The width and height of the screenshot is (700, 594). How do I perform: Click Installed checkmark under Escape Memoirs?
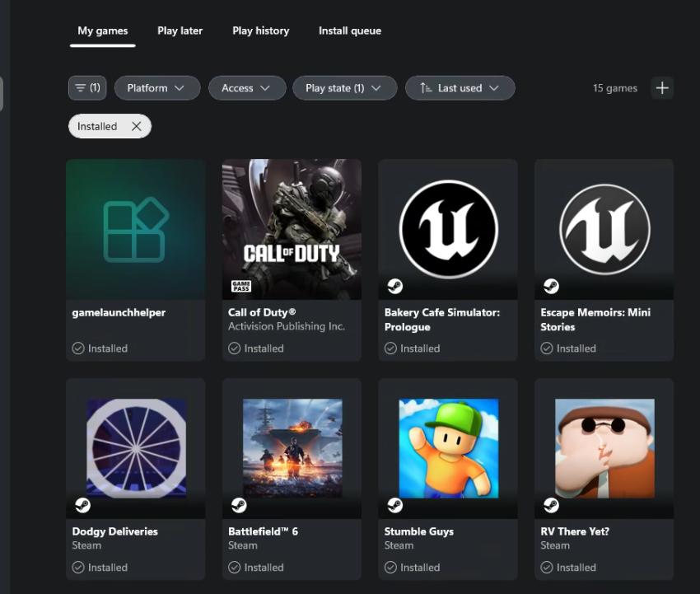[547, 348]
